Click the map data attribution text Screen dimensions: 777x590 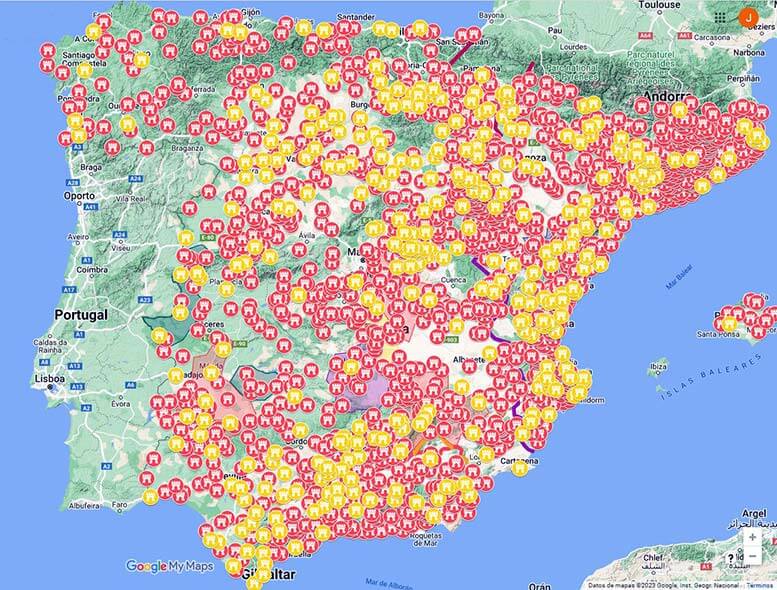(662, 585)
